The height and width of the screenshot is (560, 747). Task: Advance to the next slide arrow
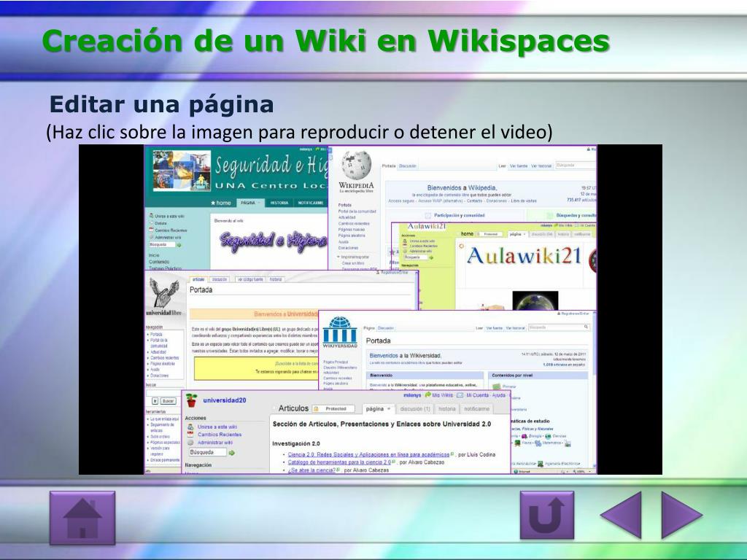(x=682, y=516)
